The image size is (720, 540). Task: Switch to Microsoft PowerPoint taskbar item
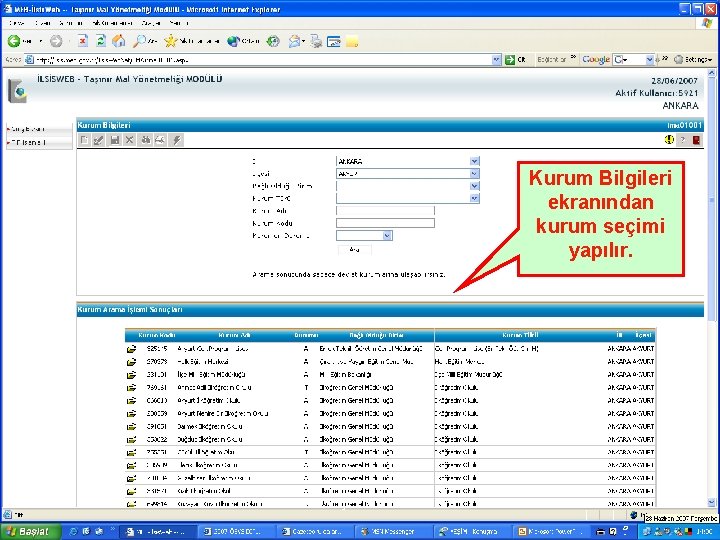point(551,531)
